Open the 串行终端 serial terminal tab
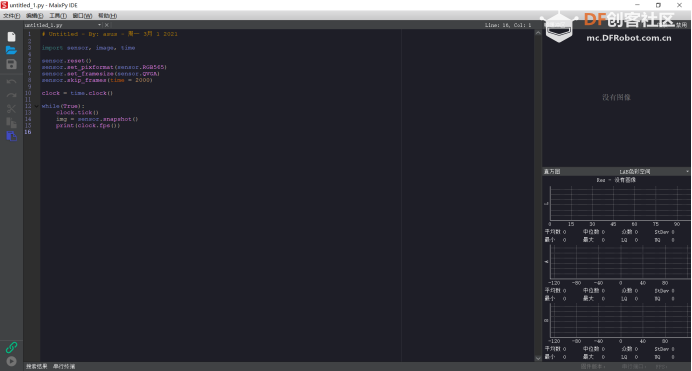The width and height of the screenshot is (692, 371). 64,367
